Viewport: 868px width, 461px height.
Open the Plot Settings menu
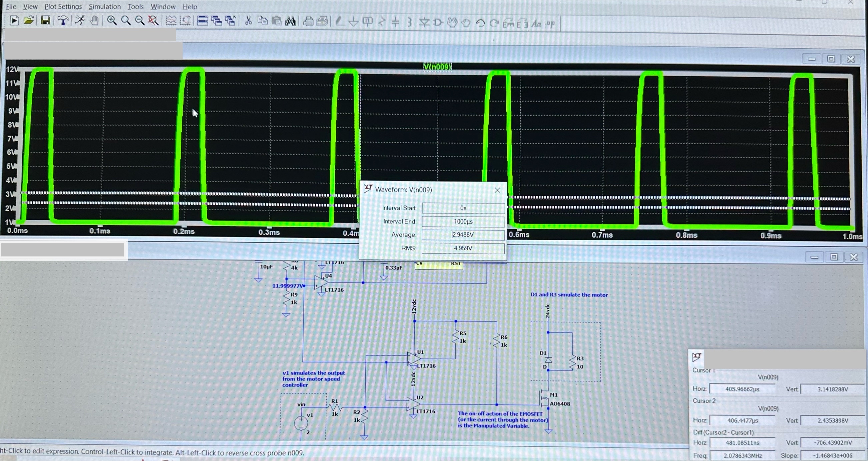pos(63,6)
